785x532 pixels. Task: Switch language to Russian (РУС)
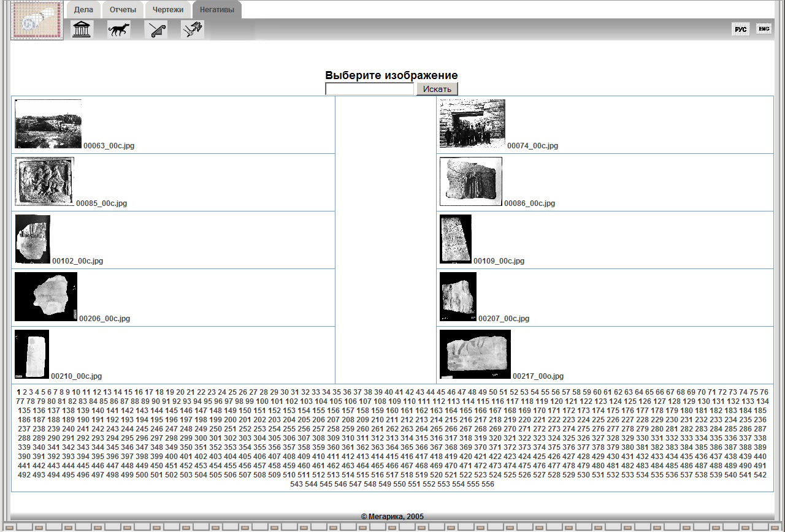[x=741, y=29]
